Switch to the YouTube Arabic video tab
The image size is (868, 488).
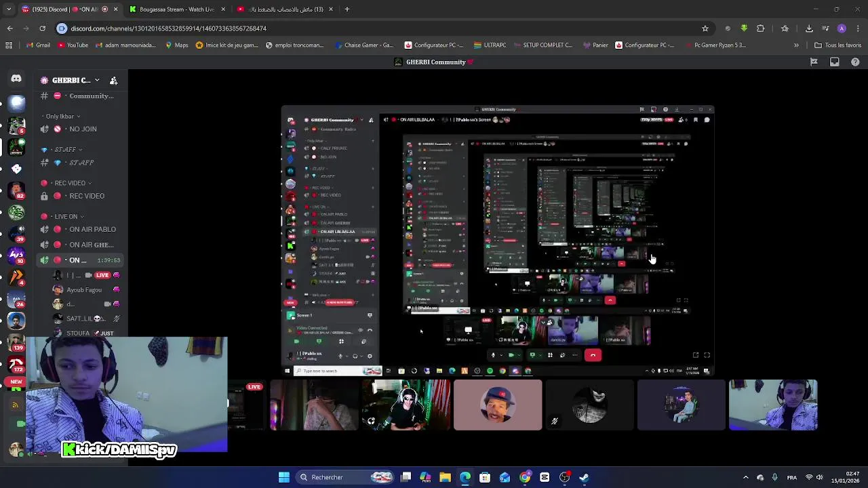[x=285, y=9]
